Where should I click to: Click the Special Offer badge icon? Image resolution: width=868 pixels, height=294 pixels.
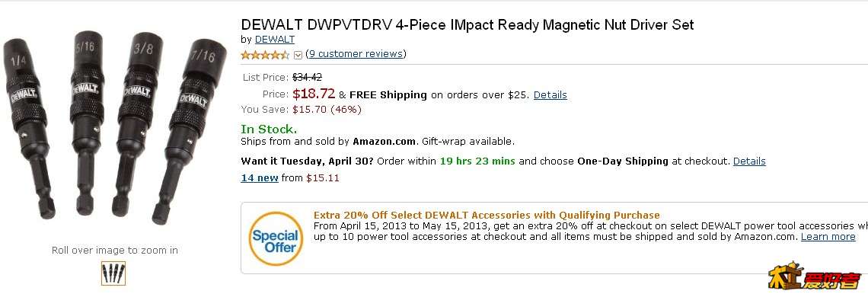point(276,238)
